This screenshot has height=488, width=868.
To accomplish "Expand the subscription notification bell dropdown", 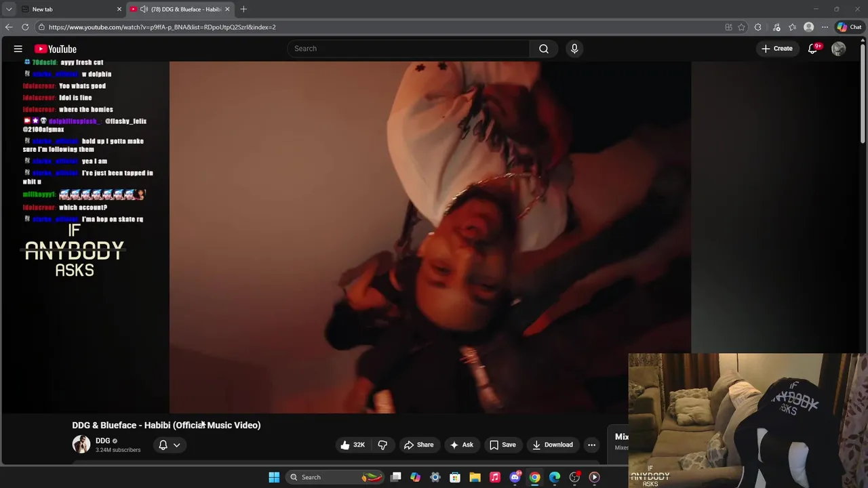I will click(169, 445).
